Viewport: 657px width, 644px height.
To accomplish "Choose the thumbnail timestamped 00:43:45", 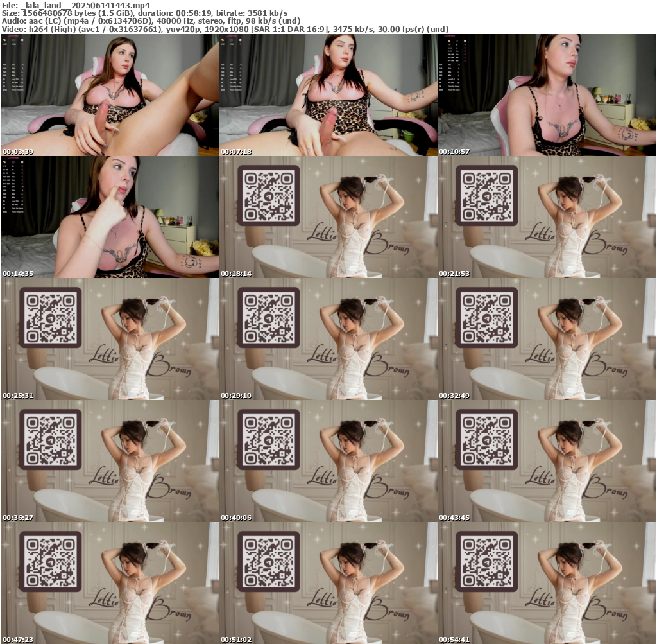I will pyautogui.click(x=547, y=461).
